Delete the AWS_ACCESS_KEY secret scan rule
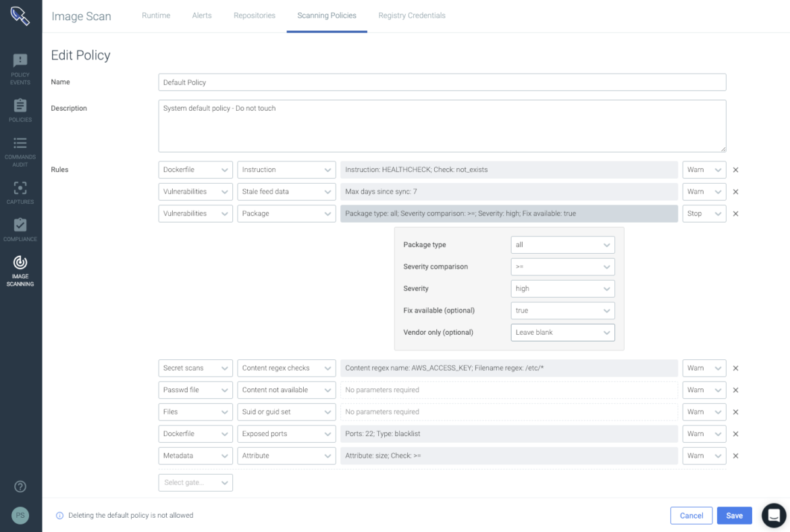 pyautogui.click(x=735, y=368)
